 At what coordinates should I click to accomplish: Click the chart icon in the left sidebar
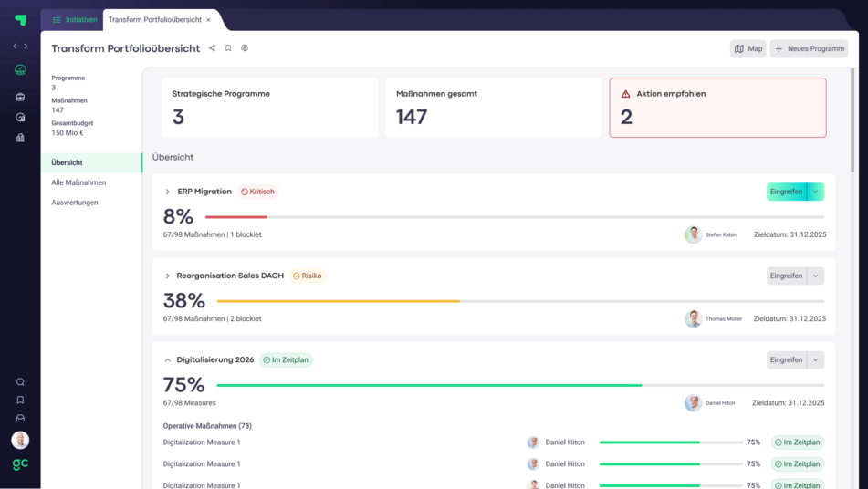tap(20, 118)
